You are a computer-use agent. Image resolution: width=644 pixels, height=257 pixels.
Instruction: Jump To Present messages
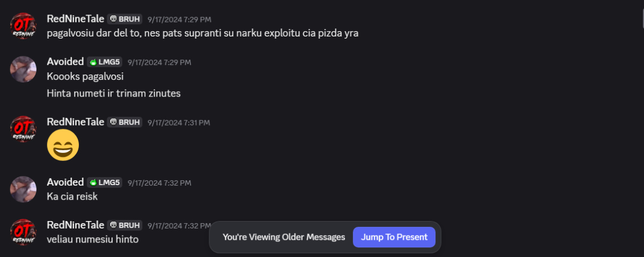point(394,237)
